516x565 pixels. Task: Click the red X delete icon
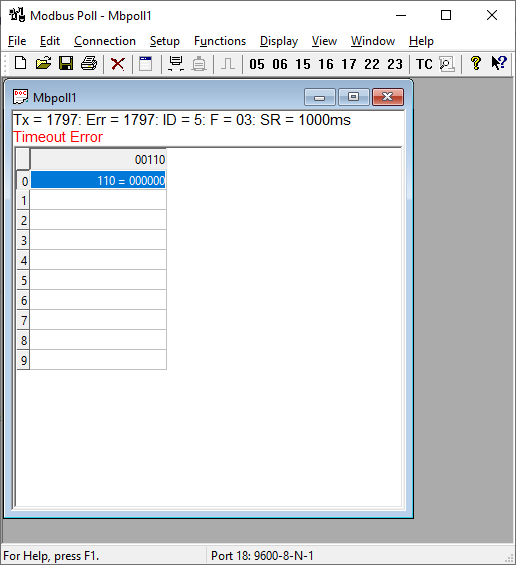pos(117,64)
